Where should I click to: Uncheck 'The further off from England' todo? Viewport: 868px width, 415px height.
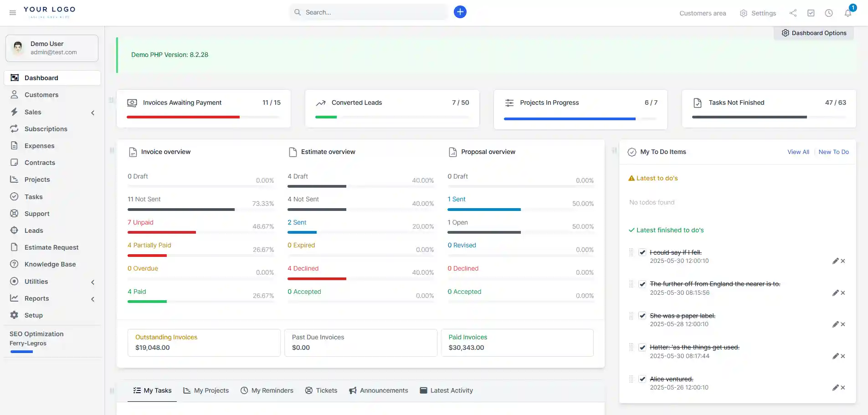click(642, 284)
